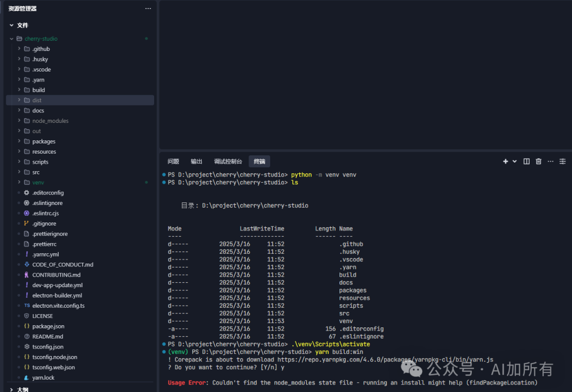Open terminal panel ellipsis menu

[x=550, y=162]
